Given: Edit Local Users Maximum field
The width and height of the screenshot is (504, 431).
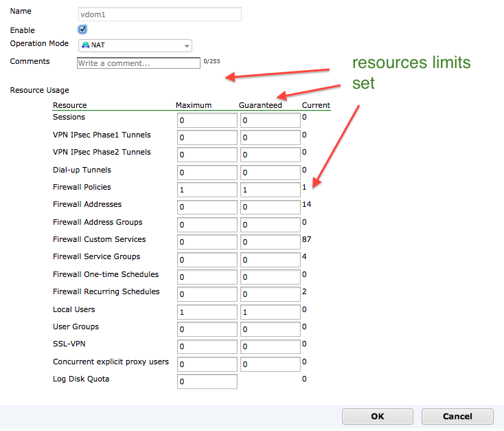Looking at the screenshot, I should coord(207,312).
